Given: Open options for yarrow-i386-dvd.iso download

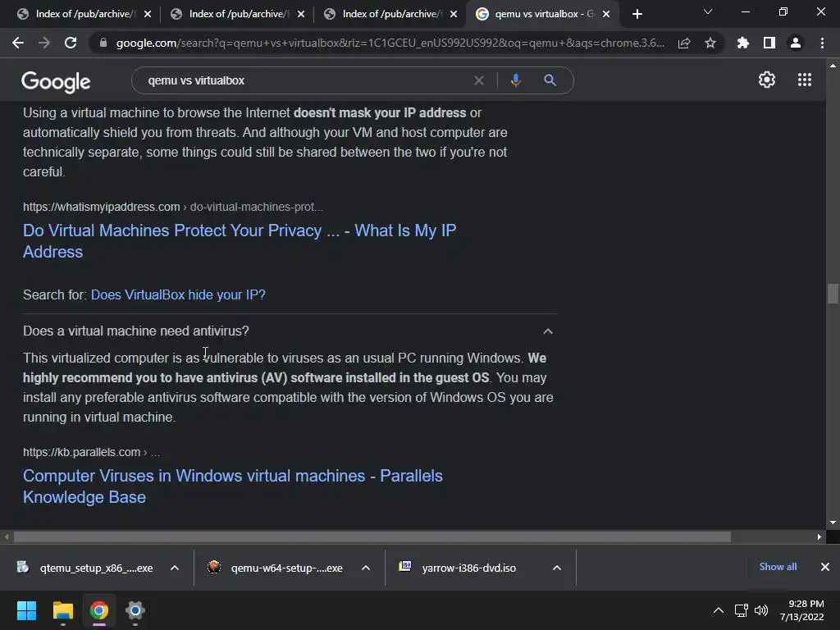Looking at the screenshot, I should 557,568.
